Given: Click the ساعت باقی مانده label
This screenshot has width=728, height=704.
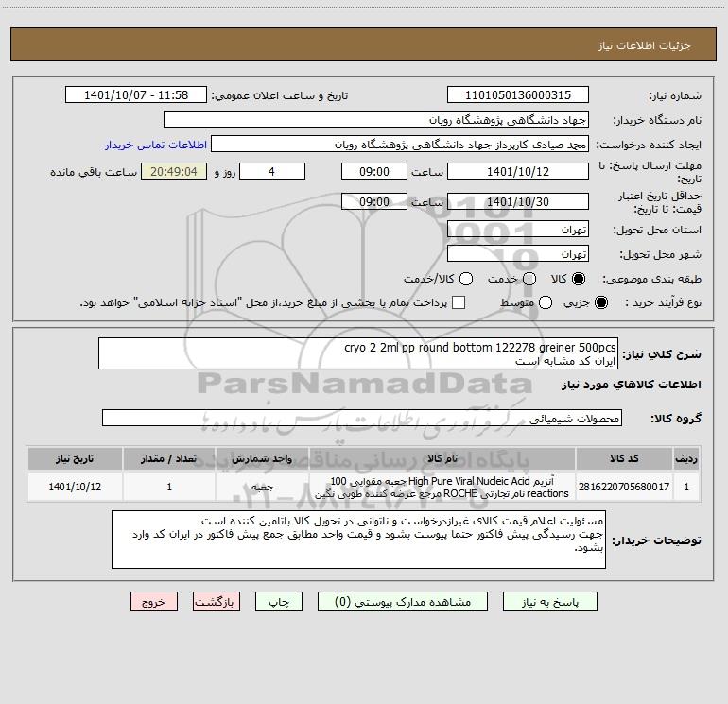Looking at the screenshot, I should [94, 172].
